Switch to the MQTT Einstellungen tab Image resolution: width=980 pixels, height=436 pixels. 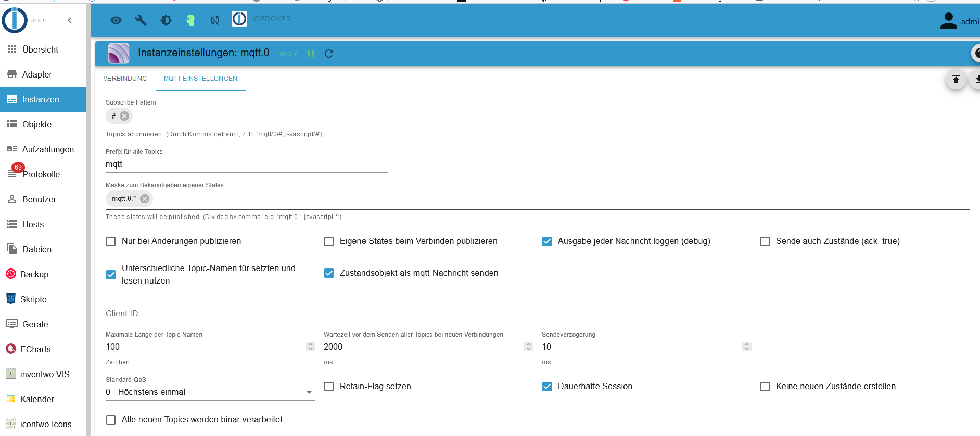(x=200, y=79)
